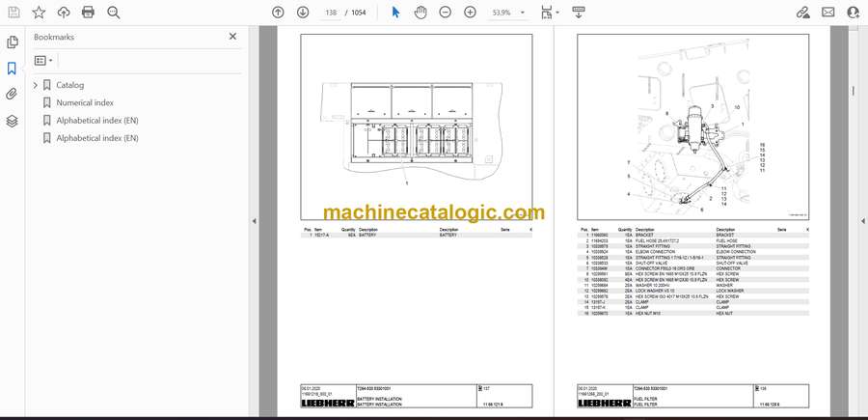This screenshot has width=868, height=420.
Task: Go to previous page with up arrow
Action: (278, 13)
